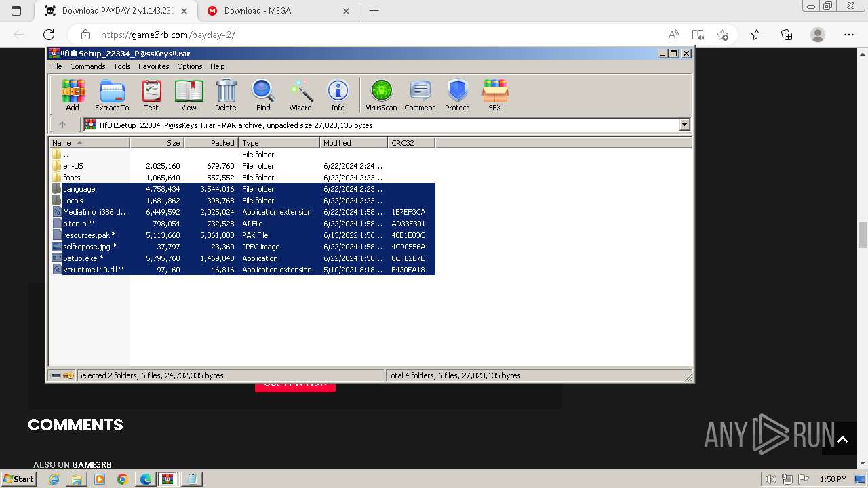Image resolution: width=868 pixels, height=488 pixels.
Task: Close the Download - MEGA tab
Action: 347,11
